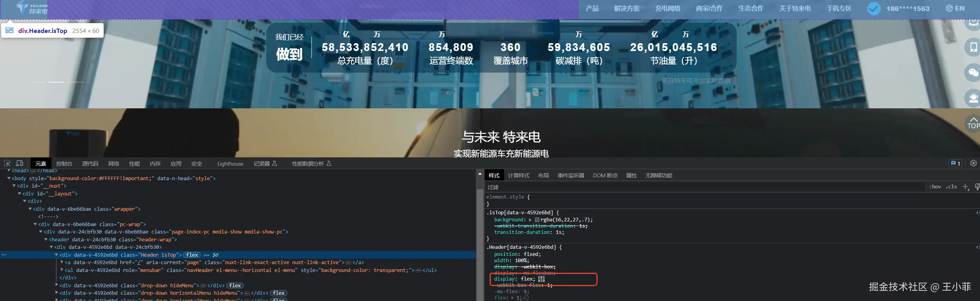Image resolution: width=980 pixels, height=301 pixels.
Task: Expand the background shorthand property triangle
Action: (x=530, y=220)
